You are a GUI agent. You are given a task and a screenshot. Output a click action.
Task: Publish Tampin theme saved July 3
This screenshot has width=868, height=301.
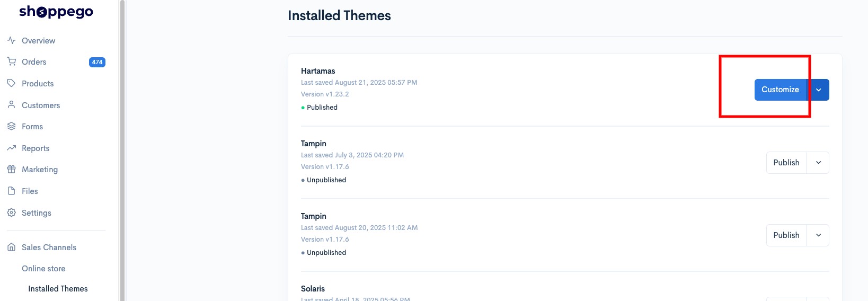786,163
